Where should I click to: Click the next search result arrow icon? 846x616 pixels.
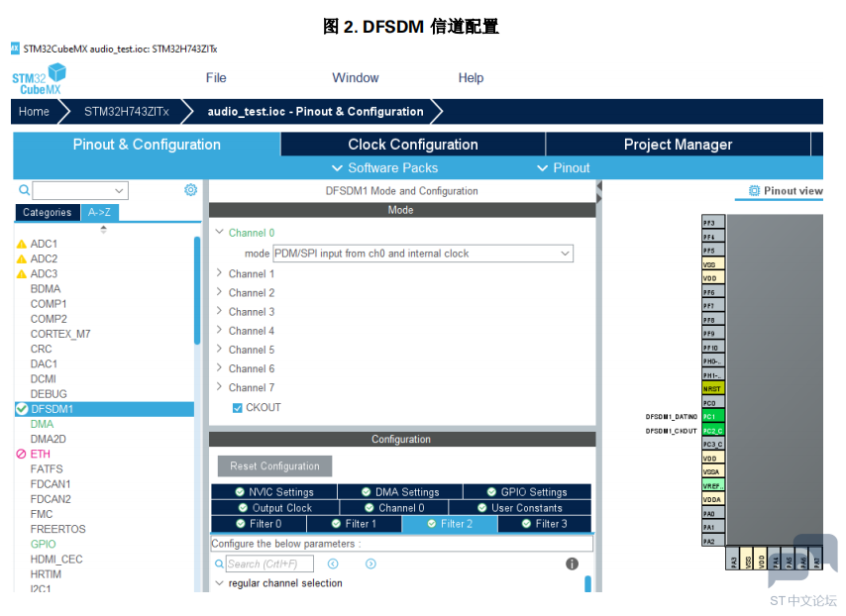[x=370, y=564]
